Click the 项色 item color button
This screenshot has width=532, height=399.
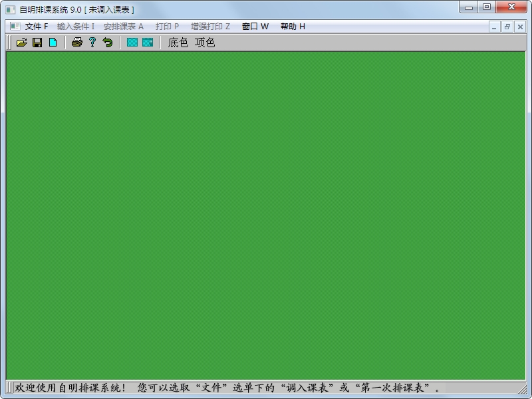tap(205, 43)
